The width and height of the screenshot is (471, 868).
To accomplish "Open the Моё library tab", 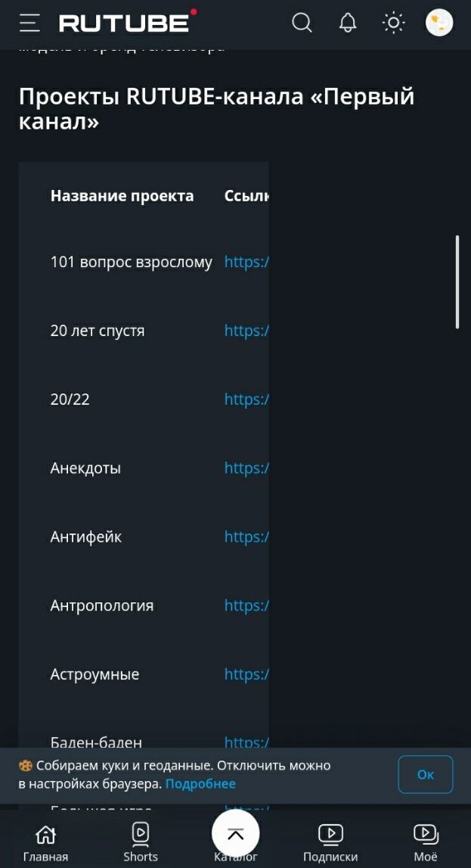I will click(426, 843).
